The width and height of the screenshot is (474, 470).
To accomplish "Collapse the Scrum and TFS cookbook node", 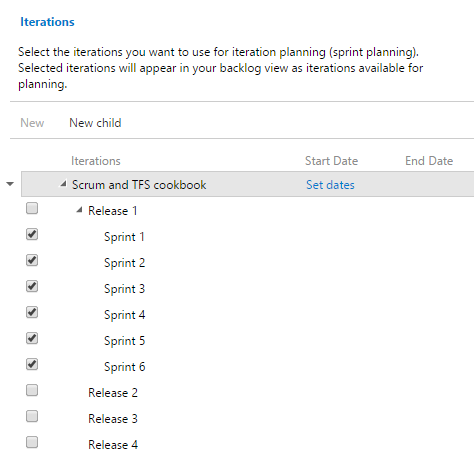I will (63, 183).
